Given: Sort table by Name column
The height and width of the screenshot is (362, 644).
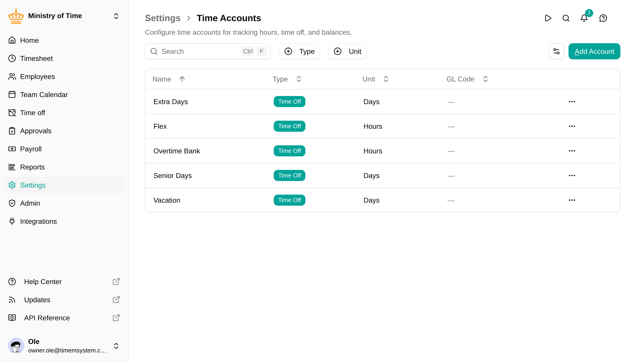Looking at the screenshot, I should (169, 79).
